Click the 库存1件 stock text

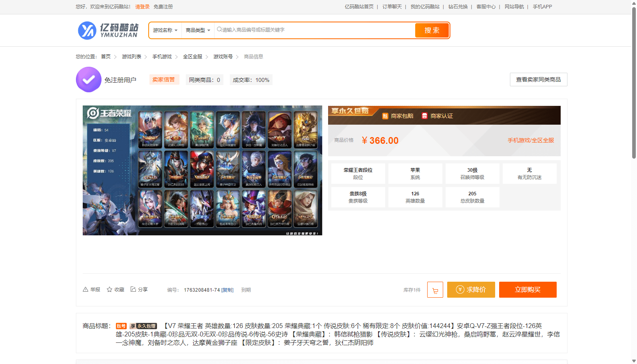[x=412, y=290]
